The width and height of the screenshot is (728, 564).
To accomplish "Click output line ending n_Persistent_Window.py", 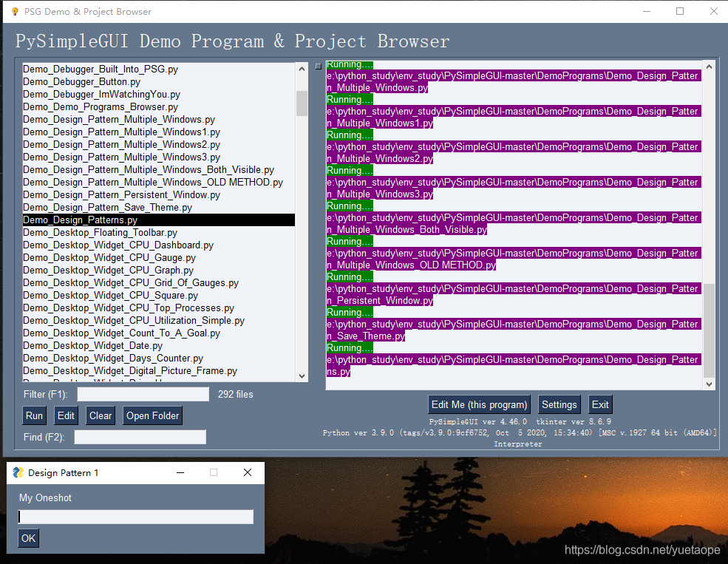I will [x=380, y=300].
